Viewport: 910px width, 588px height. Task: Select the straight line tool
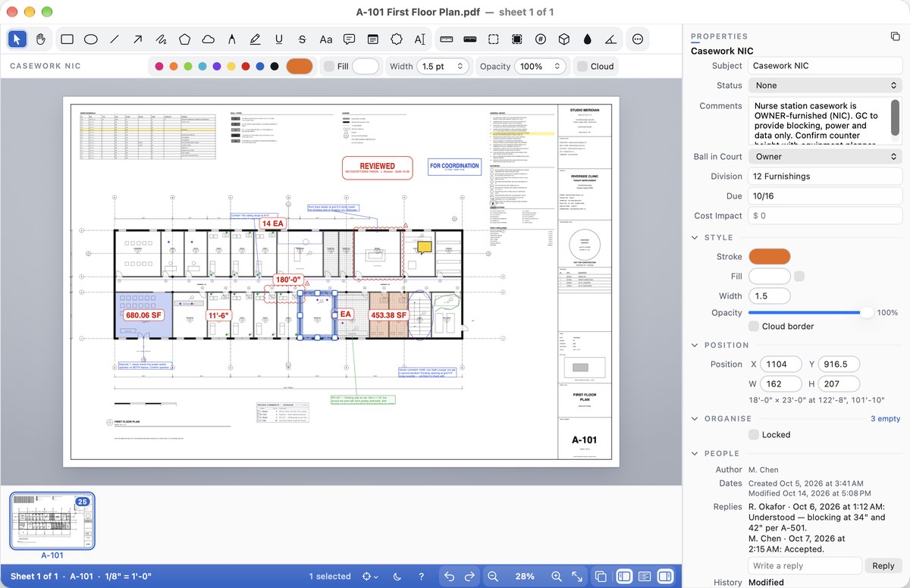click(114, 39)
